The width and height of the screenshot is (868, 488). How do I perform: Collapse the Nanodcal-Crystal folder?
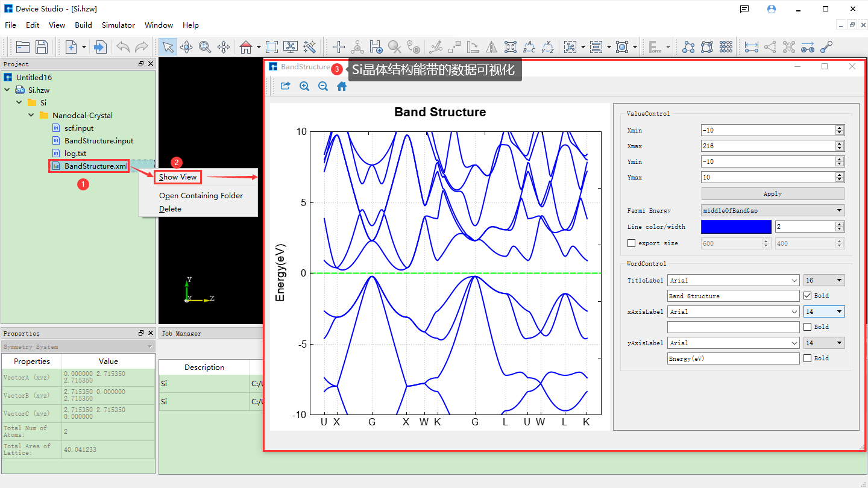pos(31,115)
